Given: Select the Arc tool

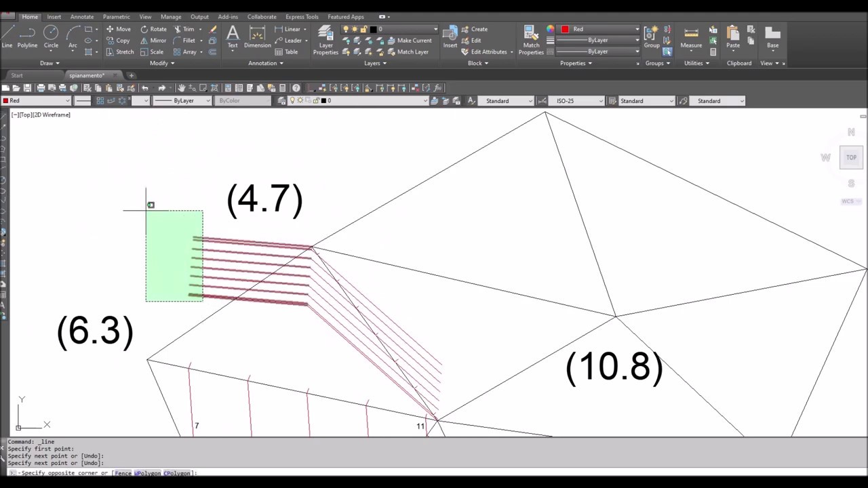Looking at the screenshot, I should coord(73,37).
